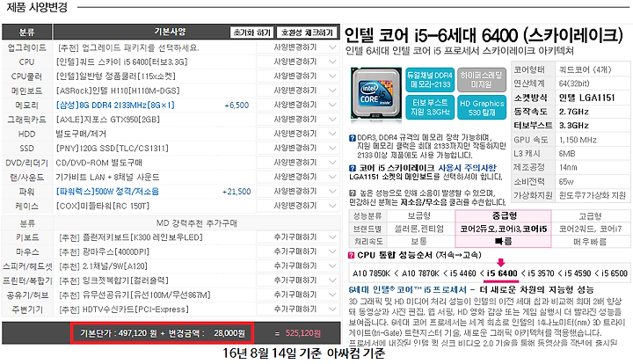Click question icon beside DDR3, DDR4 note
The height and width of the screenshot is (364, 633).
353,138
